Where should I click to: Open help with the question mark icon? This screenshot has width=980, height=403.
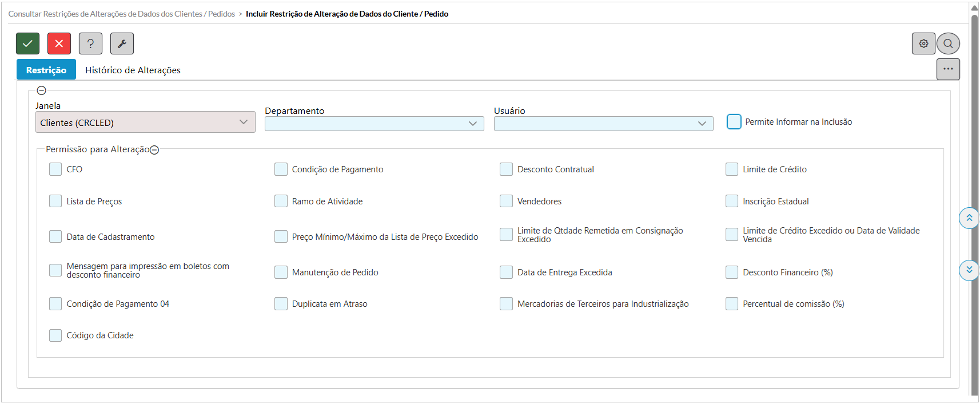(90, 44)
